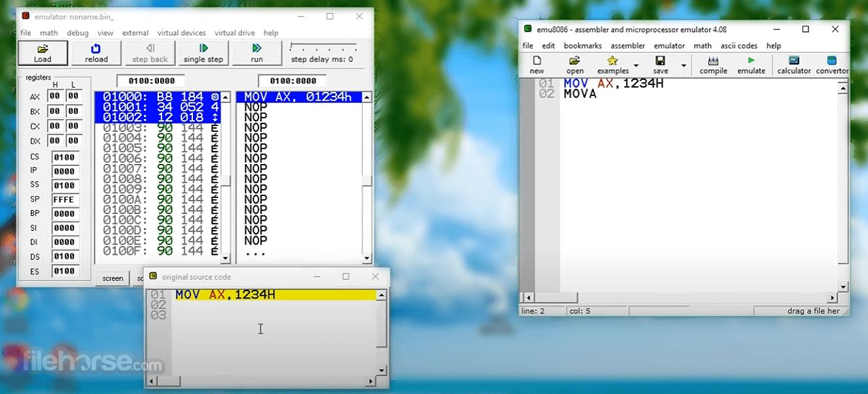Click the memory address field above memory list
This screenshot has width=868, height=394.
[x=150, y=81]
